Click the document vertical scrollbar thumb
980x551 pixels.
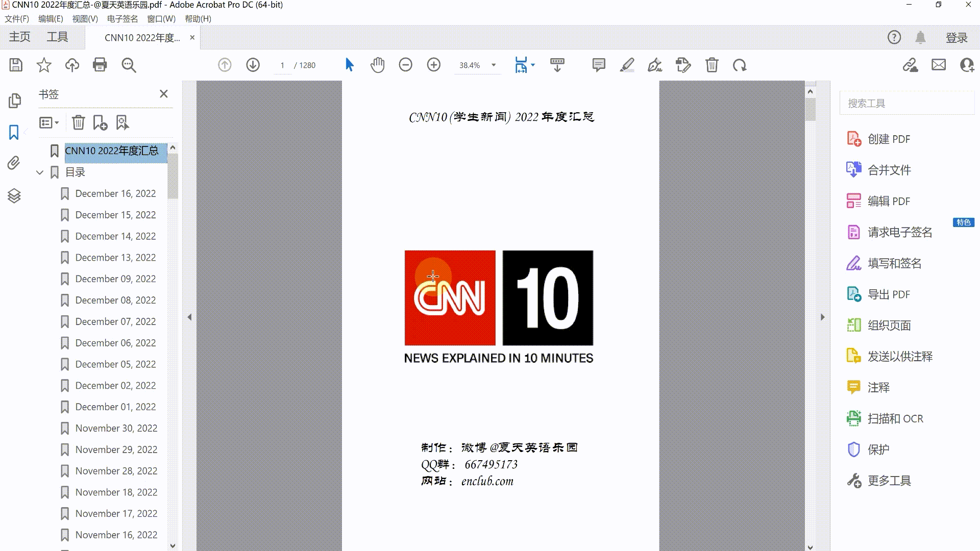tap(810, 109)
